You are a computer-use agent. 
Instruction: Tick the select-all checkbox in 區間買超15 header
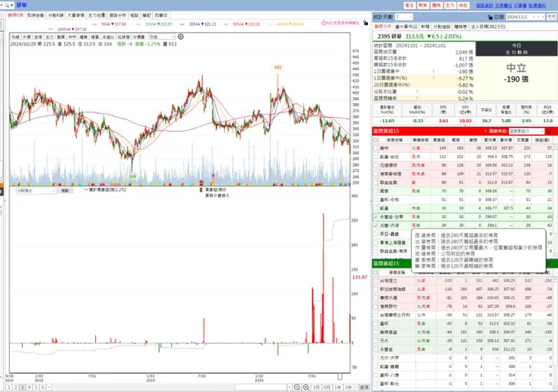tap(376, 139)
